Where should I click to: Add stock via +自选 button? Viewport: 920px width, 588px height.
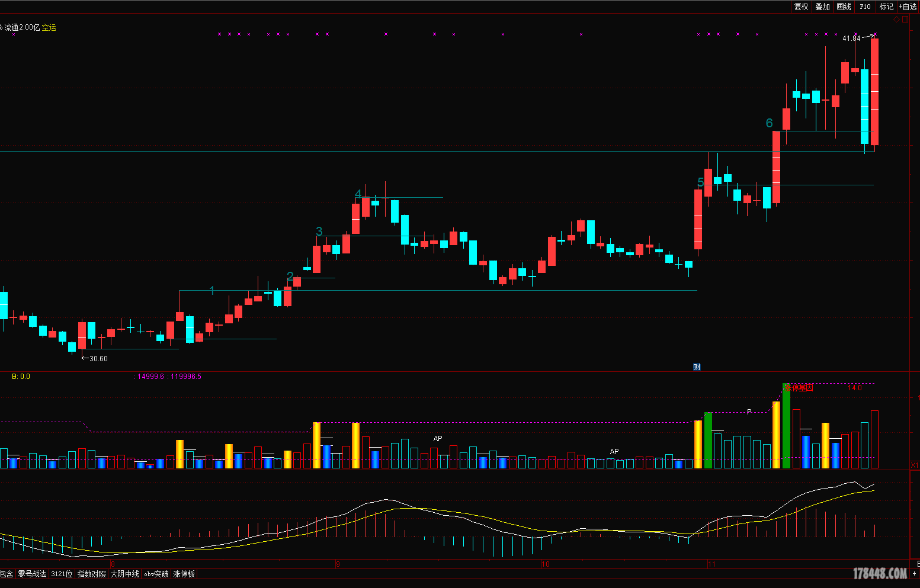[x=908, y=7]
